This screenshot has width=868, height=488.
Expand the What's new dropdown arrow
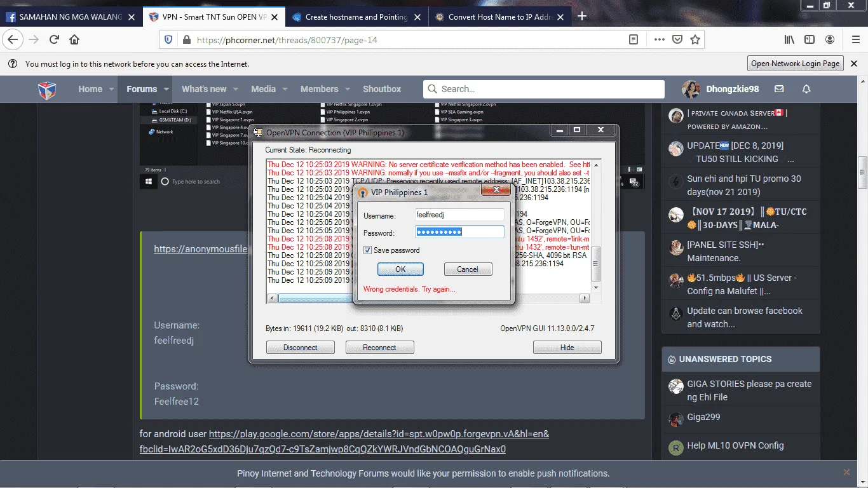click(236, 90)
